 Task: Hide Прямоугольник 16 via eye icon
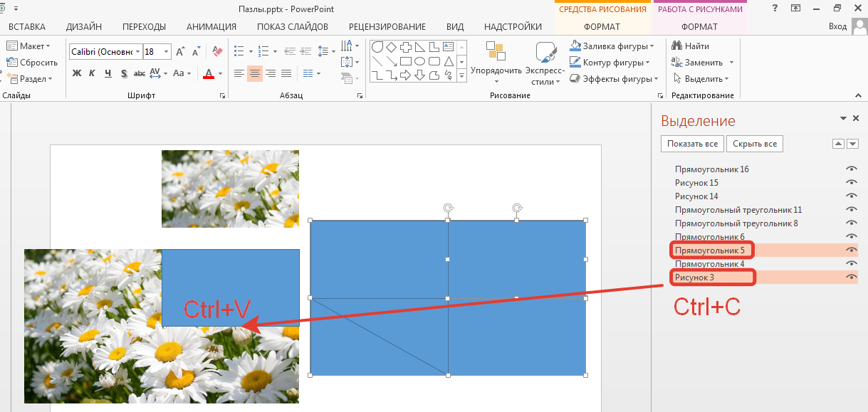click(851, 169)
